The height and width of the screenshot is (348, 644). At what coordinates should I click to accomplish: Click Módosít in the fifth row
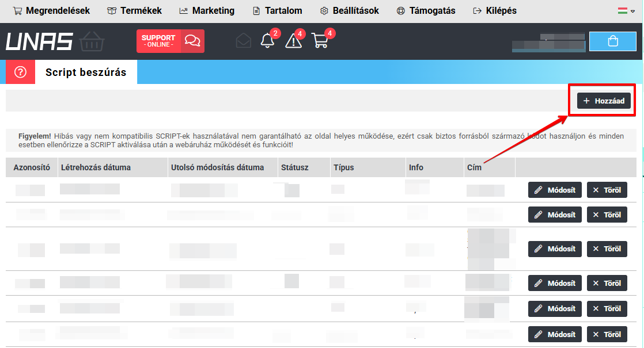pos(555,309)
